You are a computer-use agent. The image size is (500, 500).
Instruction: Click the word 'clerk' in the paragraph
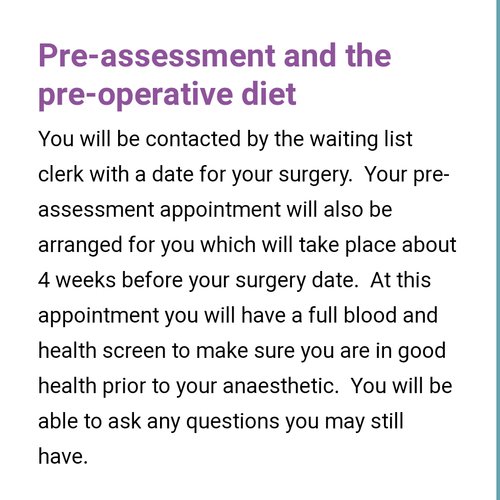pyautogui.click(x=61, y=174)
